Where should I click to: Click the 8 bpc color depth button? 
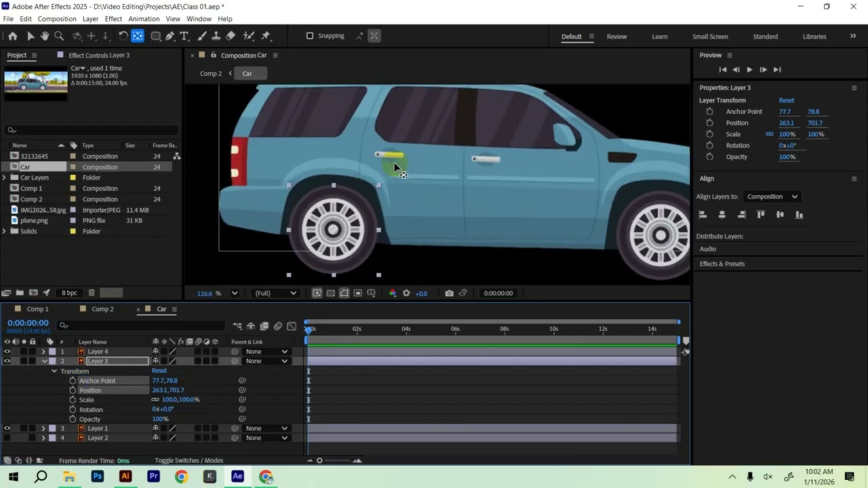tap(69, 293)
